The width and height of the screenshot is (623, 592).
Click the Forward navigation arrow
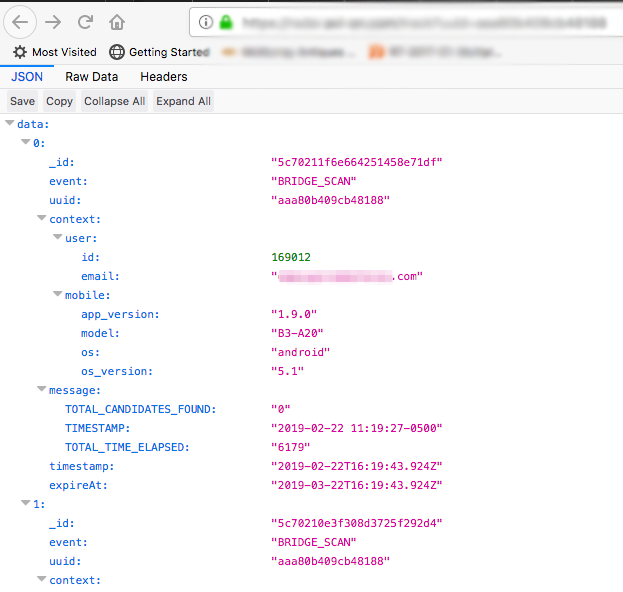(x=53, y=21)
